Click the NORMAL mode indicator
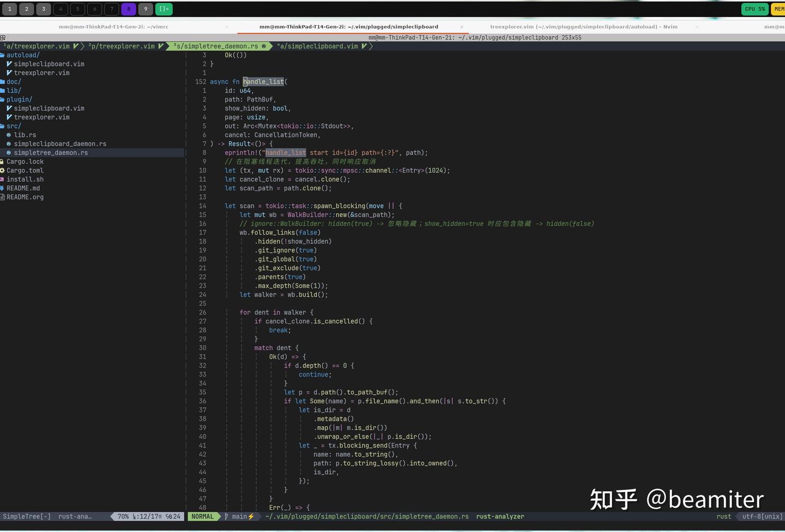Viewport: 785px width, 532px height. tap(203, 516)
